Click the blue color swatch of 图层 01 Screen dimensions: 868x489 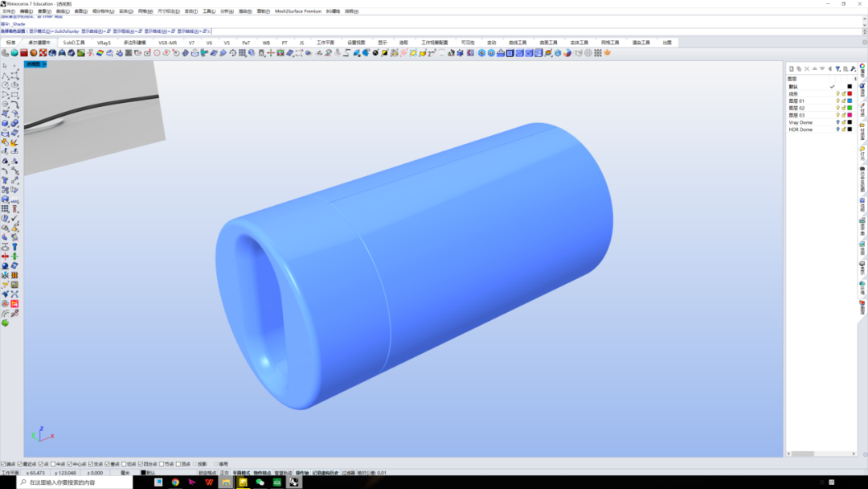[x=850, y=101]
